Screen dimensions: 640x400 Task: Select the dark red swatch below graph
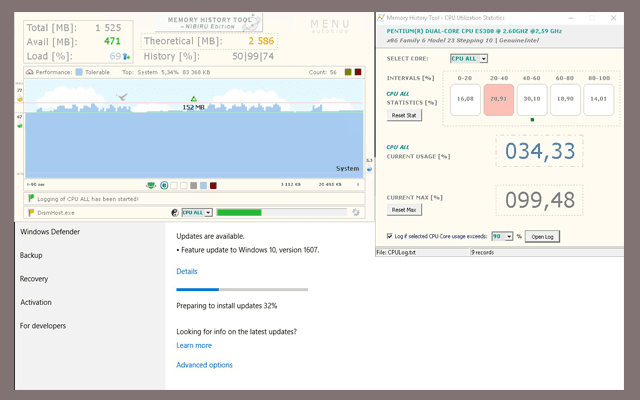tap(213, 185)
